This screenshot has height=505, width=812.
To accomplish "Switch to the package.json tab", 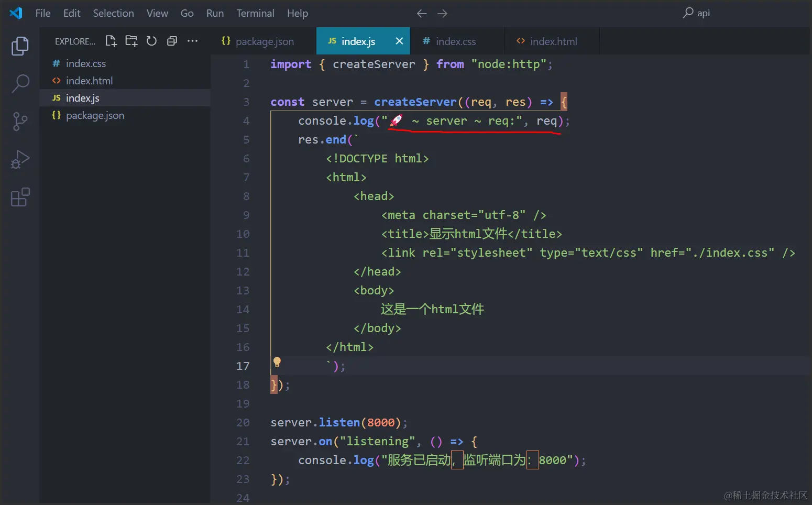I will point(264,41).
